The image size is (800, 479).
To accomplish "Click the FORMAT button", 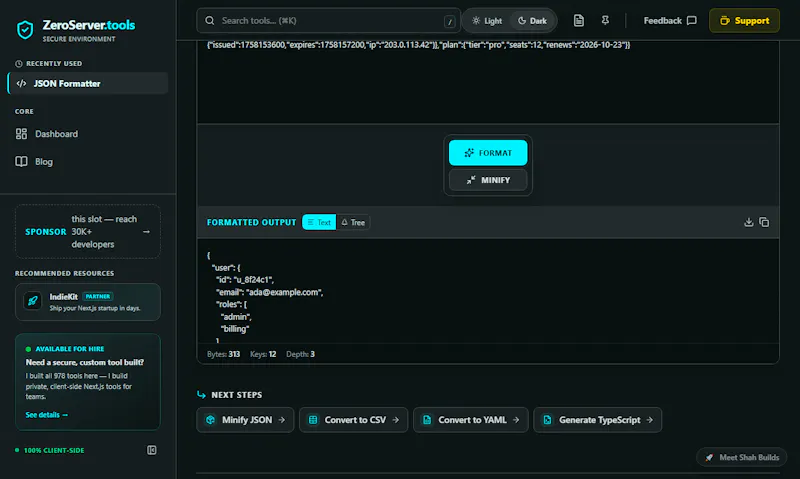I will 488,153.
